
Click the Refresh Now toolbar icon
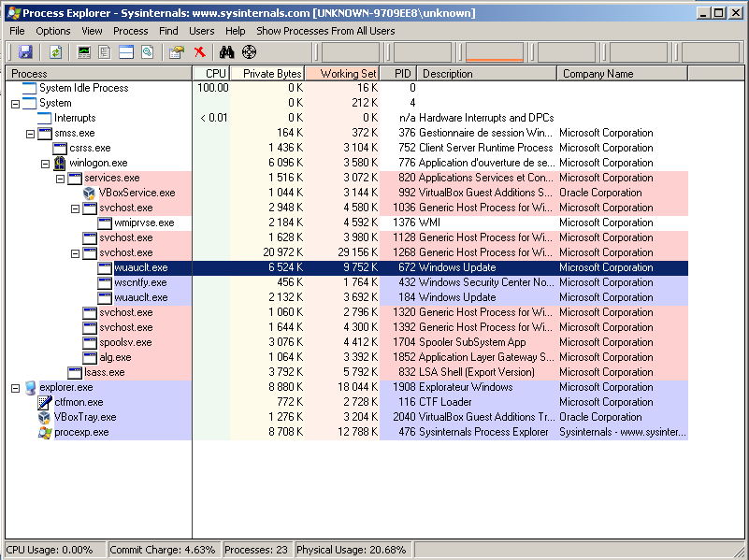tap(55, 52)
